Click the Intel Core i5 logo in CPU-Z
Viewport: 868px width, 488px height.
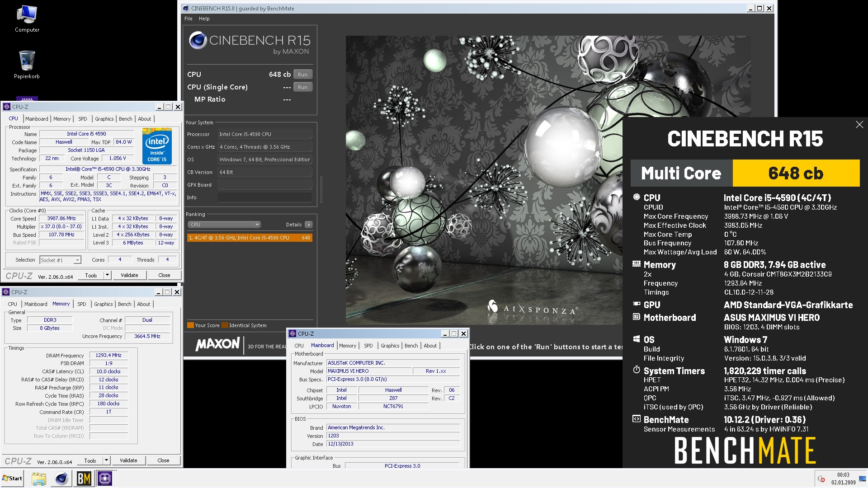coord(157,146)
